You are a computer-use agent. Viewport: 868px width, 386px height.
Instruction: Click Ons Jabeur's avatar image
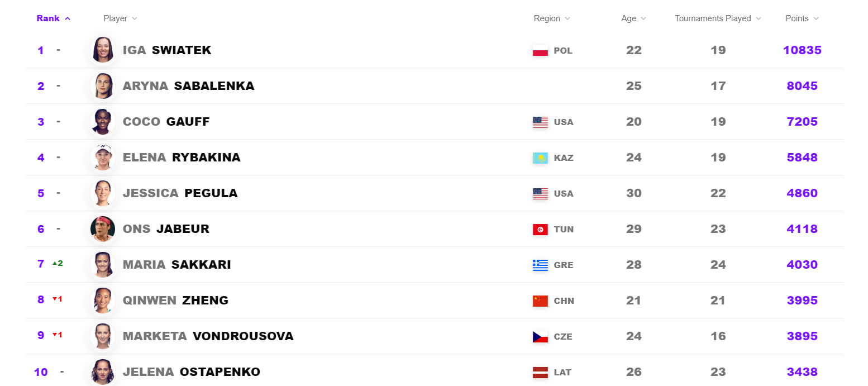pyautogui.click(x=103, y=229)
